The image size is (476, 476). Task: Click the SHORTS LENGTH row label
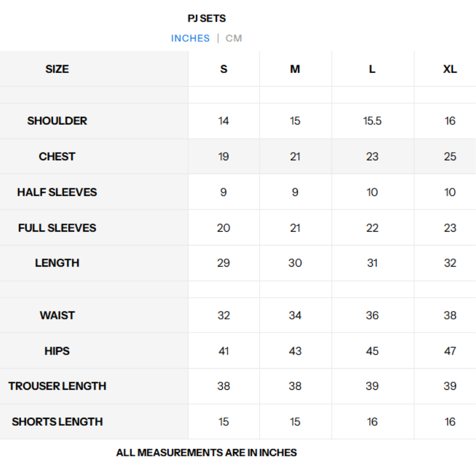[57, 422]
